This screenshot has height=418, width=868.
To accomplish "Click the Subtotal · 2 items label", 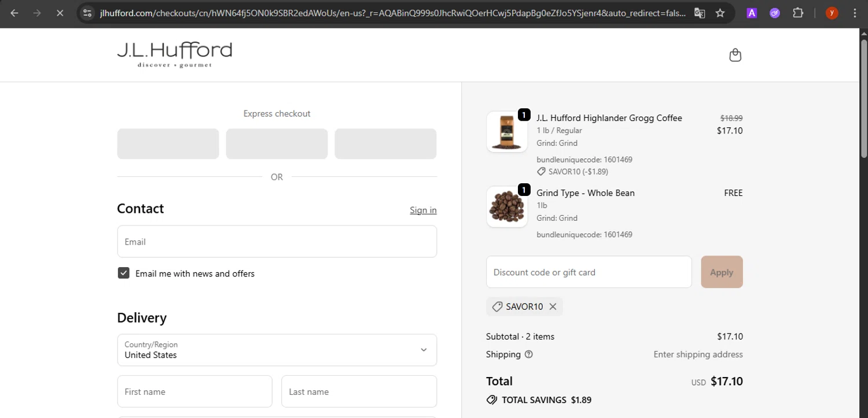I will tap(520, 336).
